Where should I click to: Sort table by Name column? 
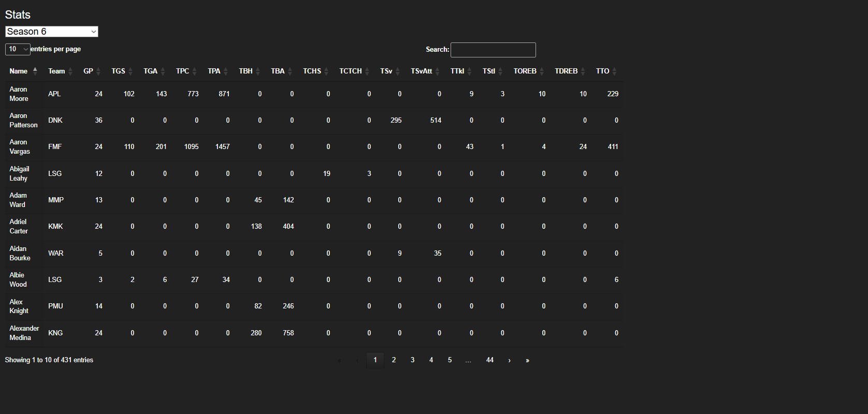[x=24, y=71]
